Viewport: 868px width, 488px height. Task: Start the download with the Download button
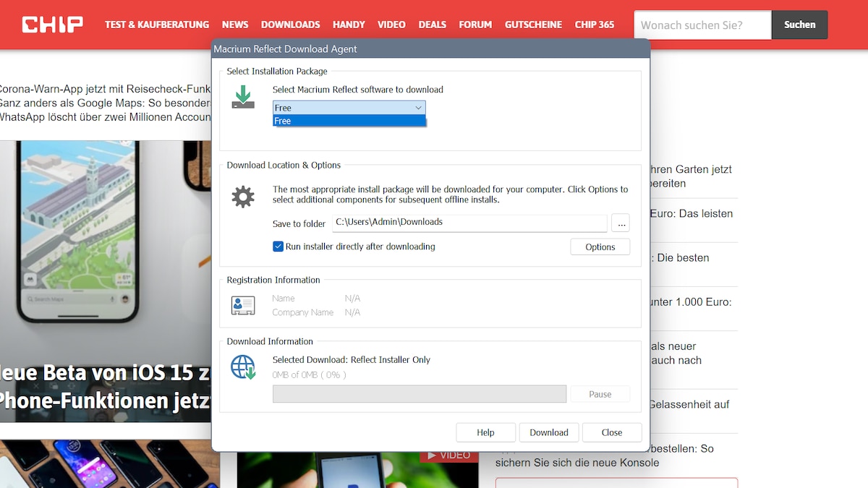coord(548,432)
